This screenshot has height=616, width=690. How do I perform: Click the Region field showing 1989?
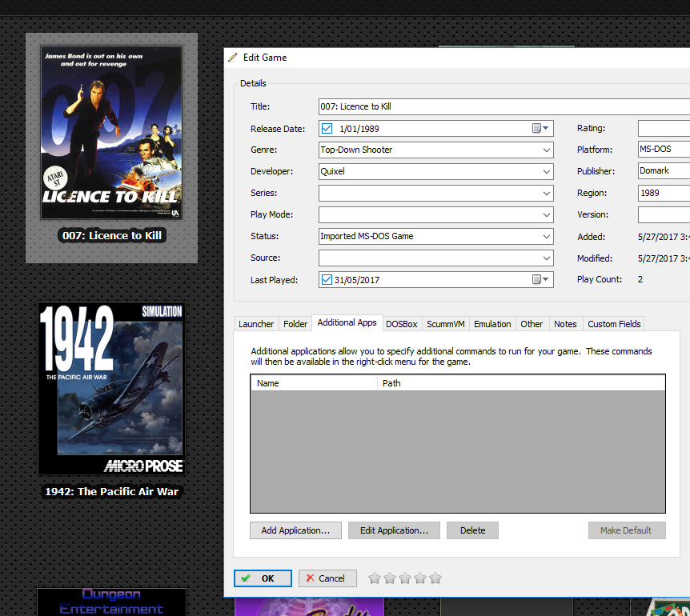pyautogui.click(x=664, y=193)
